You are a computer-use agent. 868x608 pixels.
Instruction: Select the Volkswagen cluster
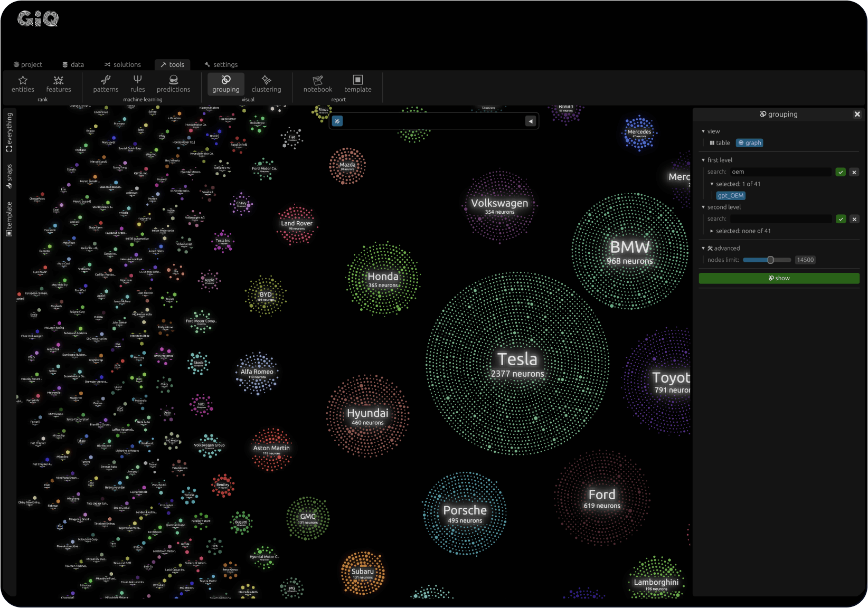tap(499, 206)
